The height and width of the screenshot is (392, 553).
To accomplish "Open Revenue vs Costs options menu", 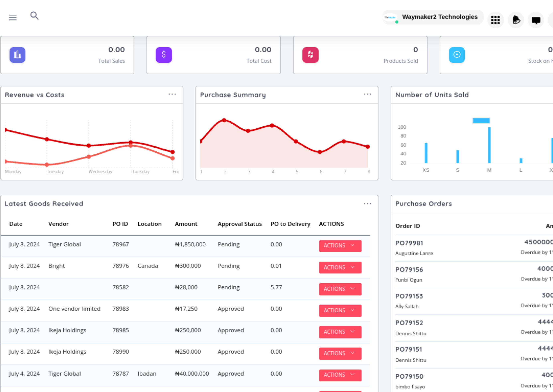I will (x=172, y=94).
